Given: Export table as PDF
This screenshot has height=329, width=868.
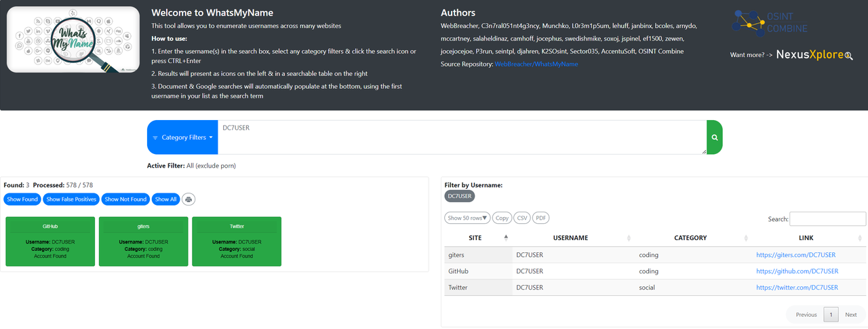Looking at the screenshot, I should (540, 218).
